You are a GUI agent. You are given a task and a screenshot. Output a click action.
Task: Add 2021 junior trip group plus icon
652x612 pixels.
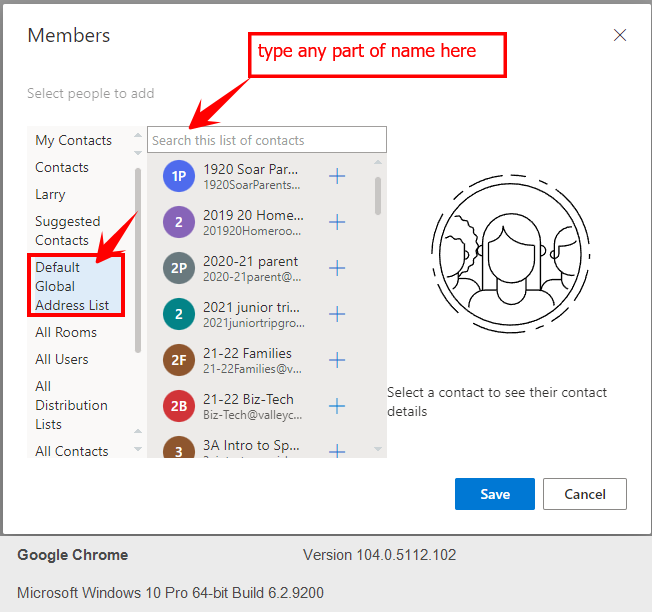coord(337,314)
